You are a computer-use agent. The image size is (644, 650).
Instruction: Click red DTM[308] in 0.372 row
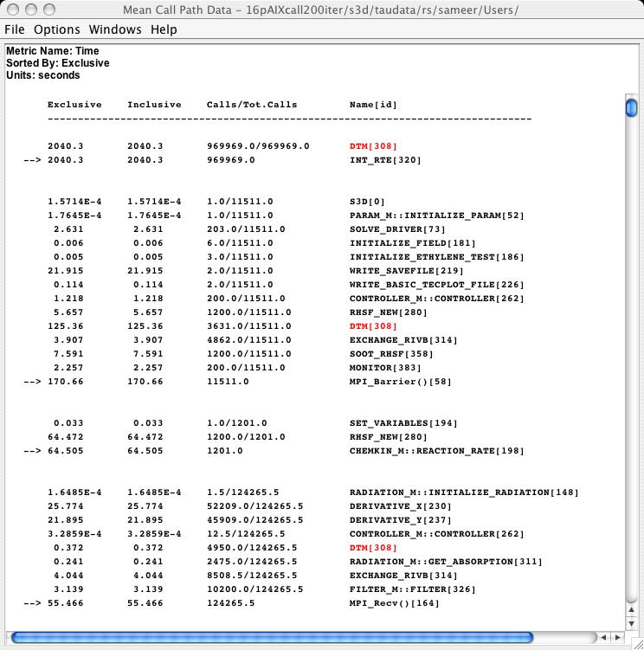373,548
